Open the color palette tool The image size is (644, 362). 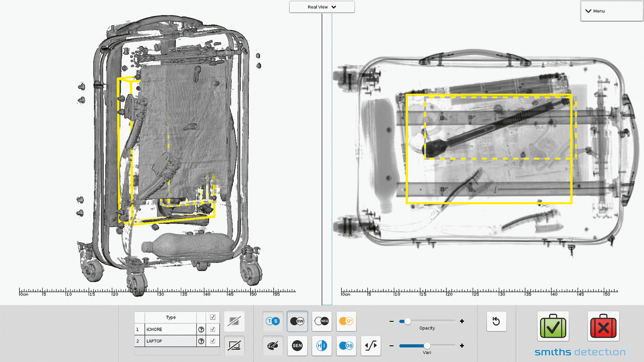(273, 346)
